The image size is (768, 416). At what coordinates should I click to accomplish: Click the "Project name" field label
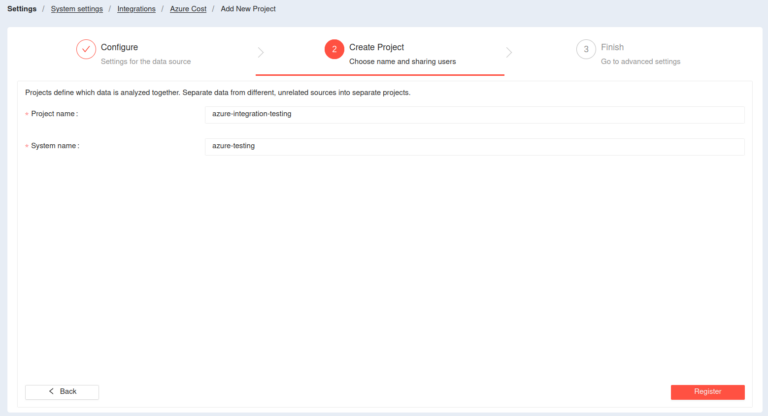pyautogui.click(x=54, y=114)
